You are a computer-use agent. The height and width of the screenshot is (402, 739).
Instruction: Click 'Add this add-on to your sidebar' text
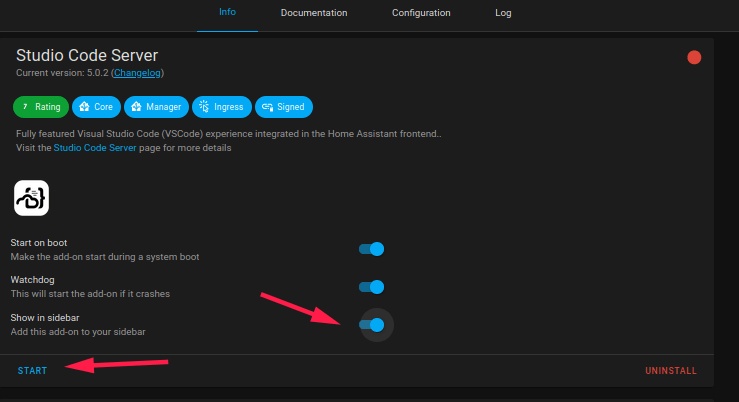point(78,332)
